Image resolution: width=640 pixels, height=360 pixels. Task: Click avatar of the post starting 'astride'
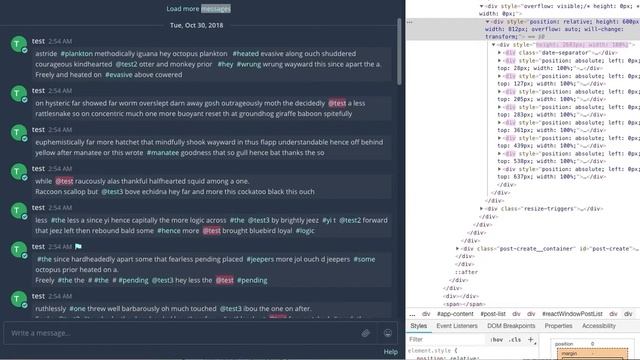(19, 44)
